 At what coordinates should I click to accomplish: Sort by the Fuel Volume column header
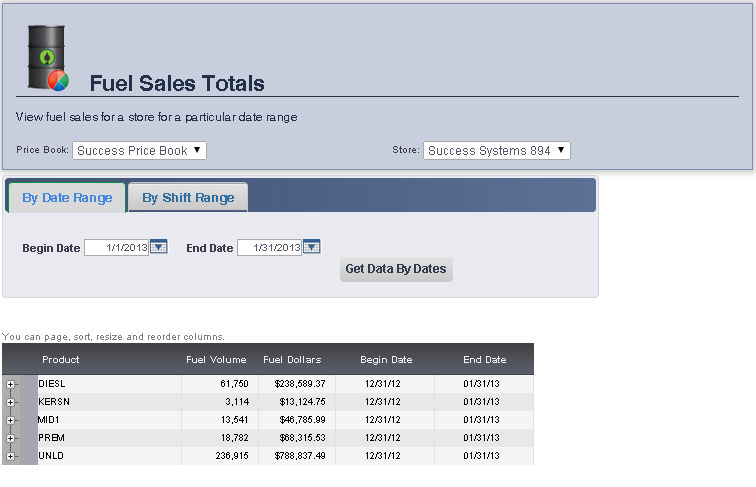[x=216, y=360]
